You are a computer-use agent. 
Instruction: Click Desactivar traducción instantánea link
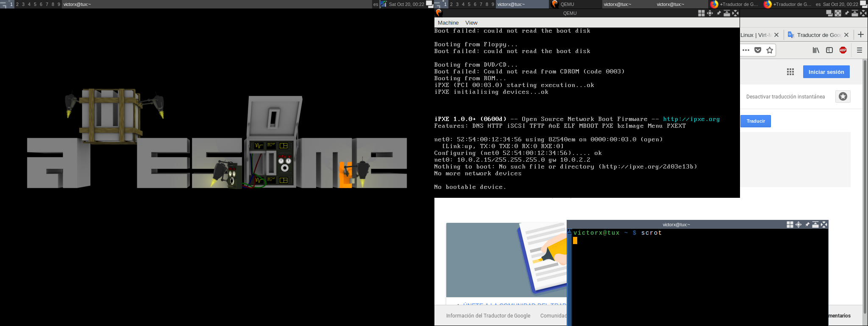pyautogui.click(x=785, y=97)
